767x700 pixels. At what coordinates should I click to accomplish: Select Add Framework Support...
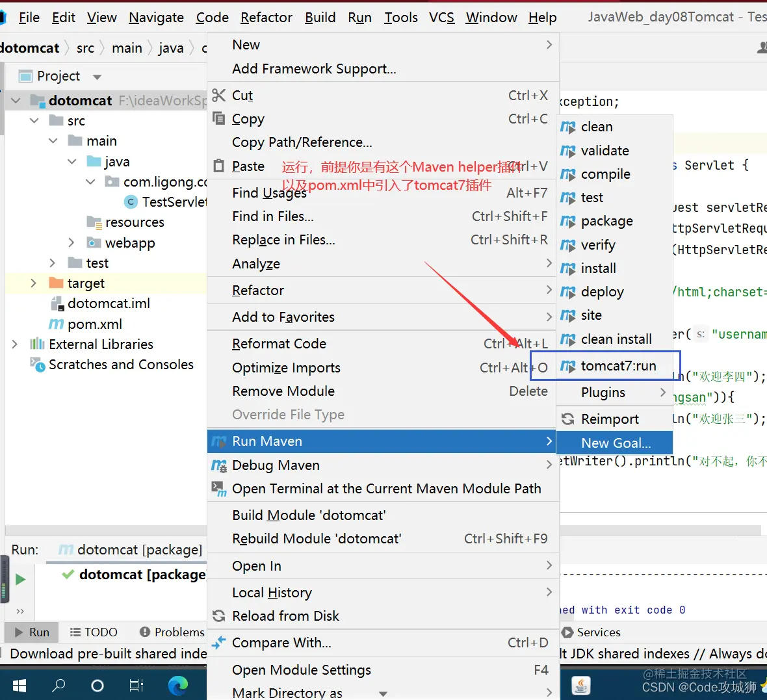[383, 69]
